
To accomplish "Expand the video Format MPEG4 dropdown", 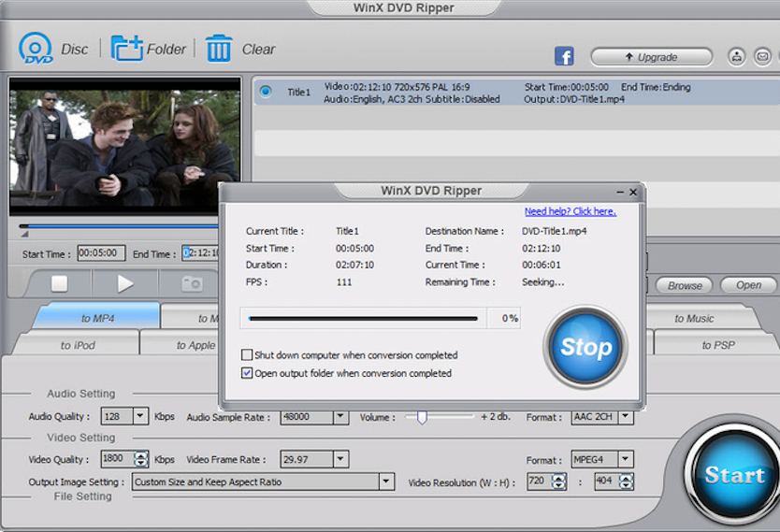I will [626, 459].
